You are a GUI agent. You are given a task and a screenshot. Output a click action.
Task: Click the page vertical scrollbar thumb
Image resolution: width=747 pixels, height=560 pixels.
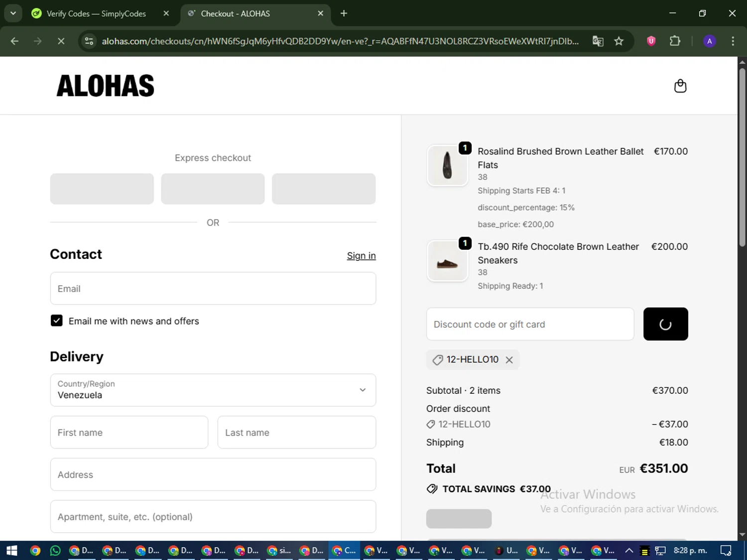pos(742,157)
